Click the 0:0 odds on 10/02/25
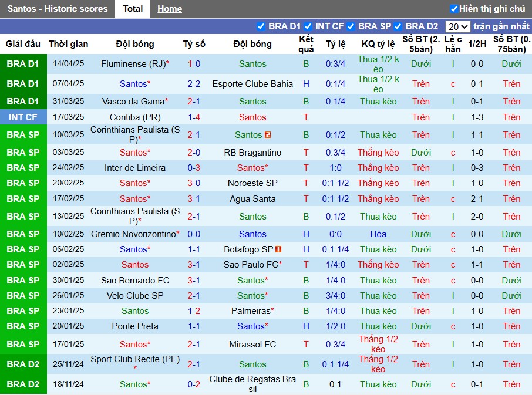 point(335,234)
